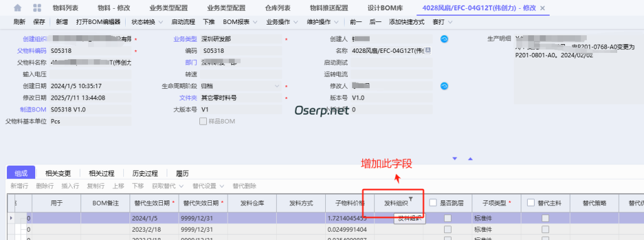Switch to the 物料列表 tab
This screenshot has width=644, height=240.
click(65, 8)
